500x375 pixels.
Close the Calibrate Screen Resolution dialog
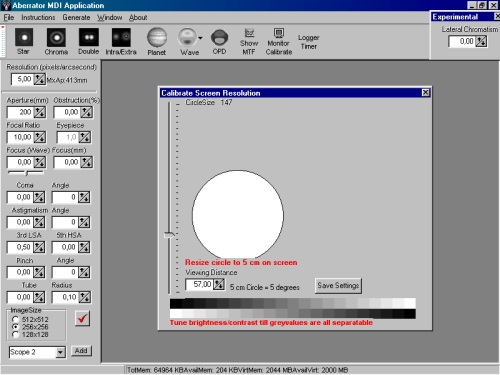click(x=425, y=93)
